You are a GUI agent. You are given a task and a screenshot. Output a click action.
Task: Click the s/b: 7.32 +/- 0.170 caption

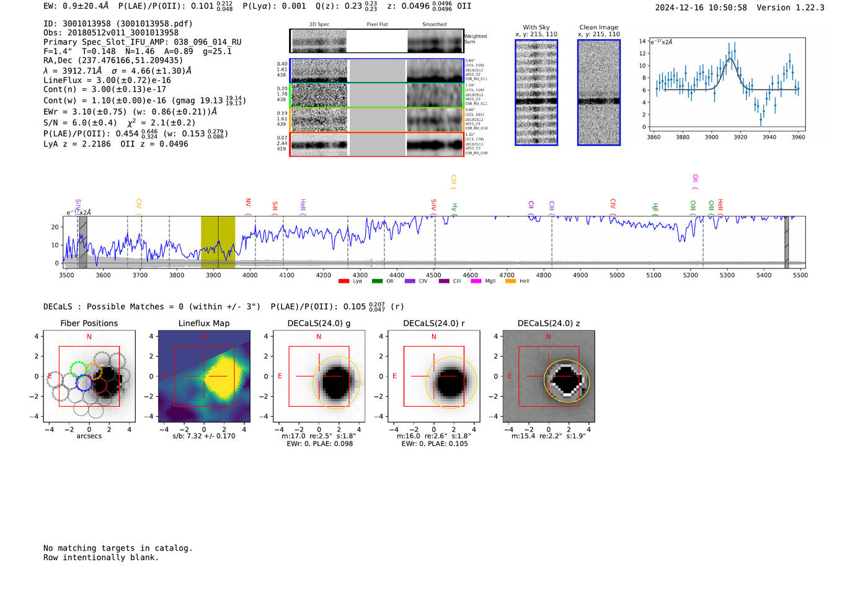pos(204,436)
